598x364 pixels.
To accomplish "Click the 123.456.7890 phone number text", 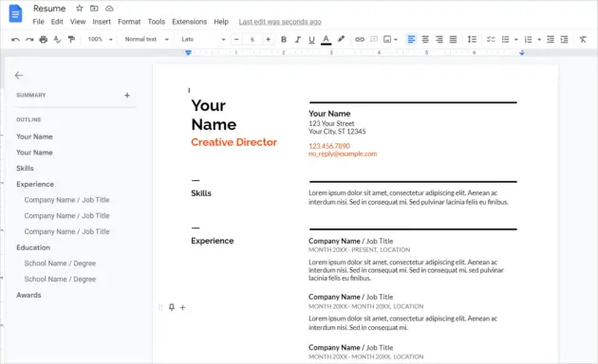I will [x=329, y=146].
